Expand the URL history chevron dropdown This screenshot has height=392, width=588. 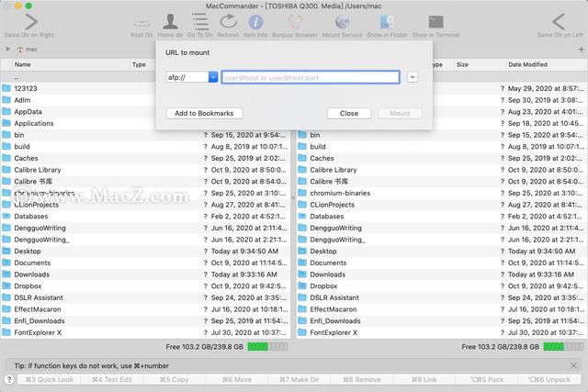click(x=413, y=77)
